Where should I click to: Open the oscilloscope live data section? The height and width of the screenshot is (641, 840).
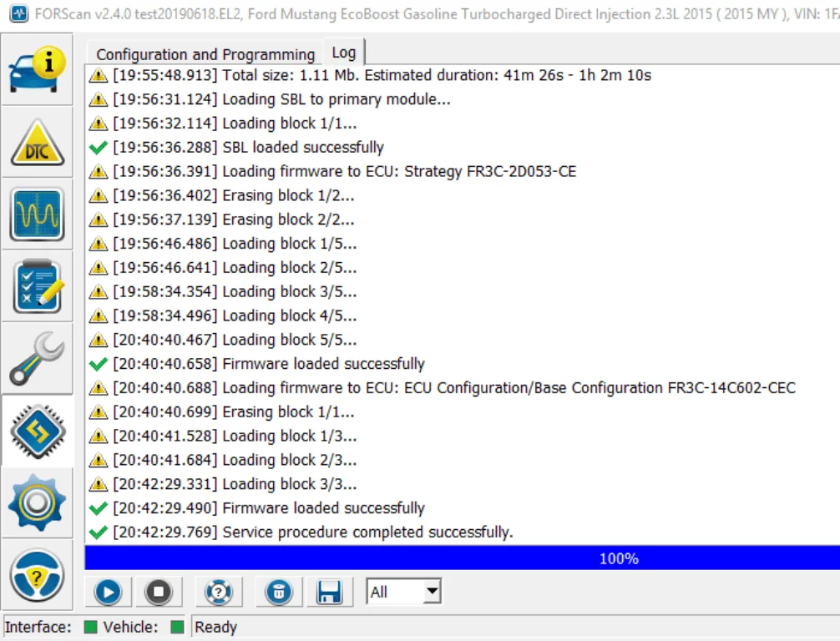click(37, 215)
